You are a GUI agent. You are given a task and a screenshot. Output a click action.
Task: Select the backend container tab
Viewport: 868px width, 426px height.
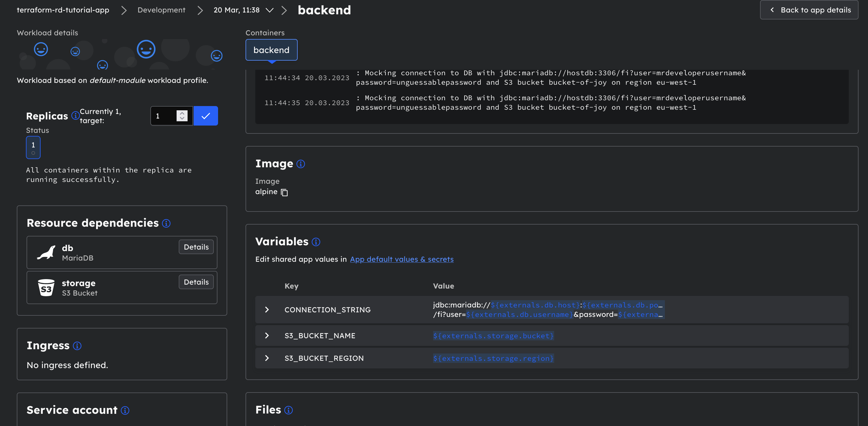[x=271, y=50]
